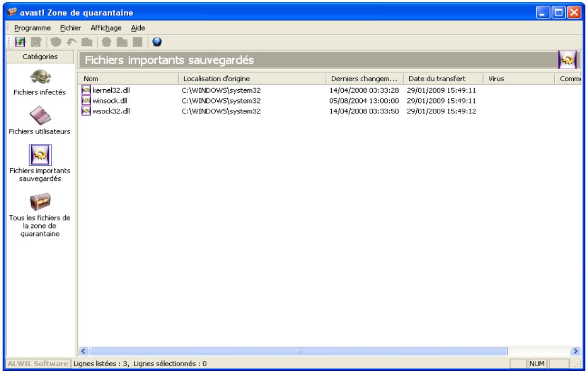
Task: Click the Catégories panel header
Action: tap(40, 56)
